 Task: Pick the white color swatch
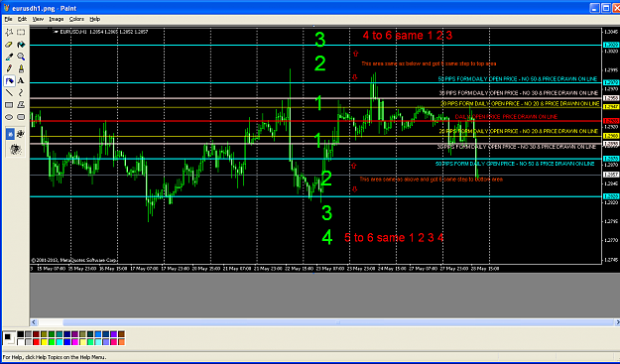pyautogui.click(x=21, y=342)
